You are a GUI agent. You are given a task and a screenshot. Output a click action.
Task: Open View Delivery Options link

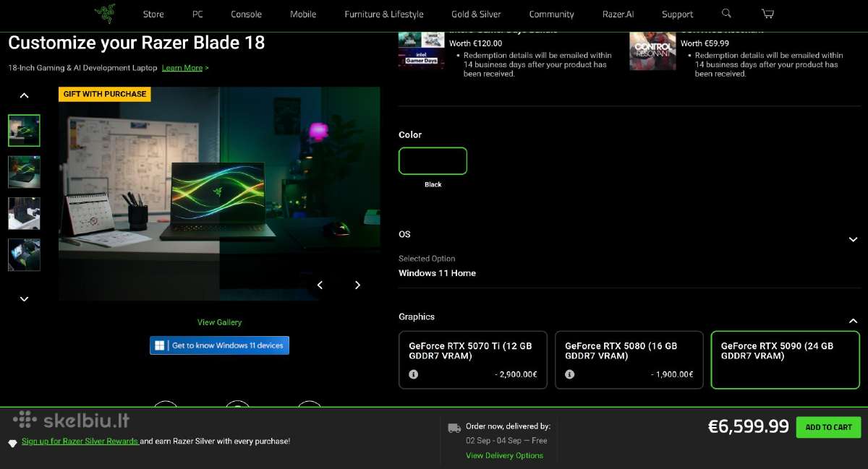504,455
